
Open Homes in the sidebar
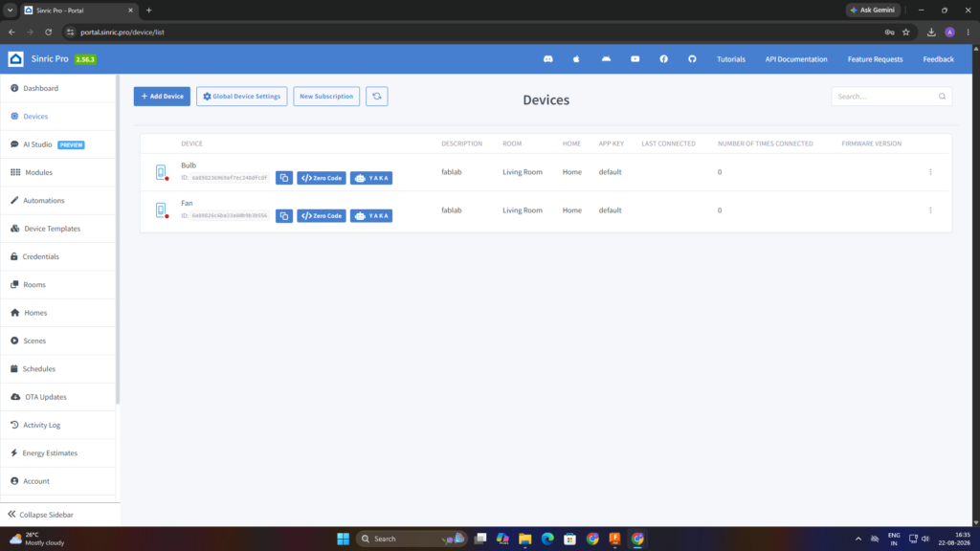pyautogui.click(x=58, y=313)
